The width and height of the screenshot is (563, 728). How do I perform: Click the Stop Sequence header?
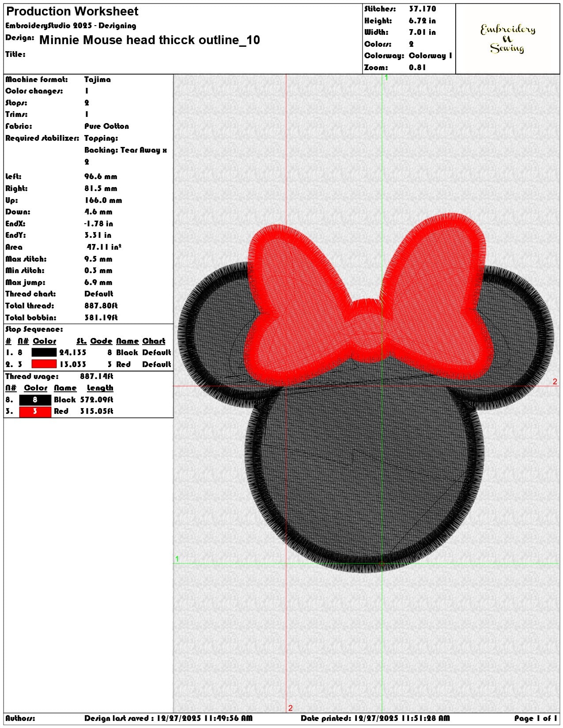pos(34,330)
